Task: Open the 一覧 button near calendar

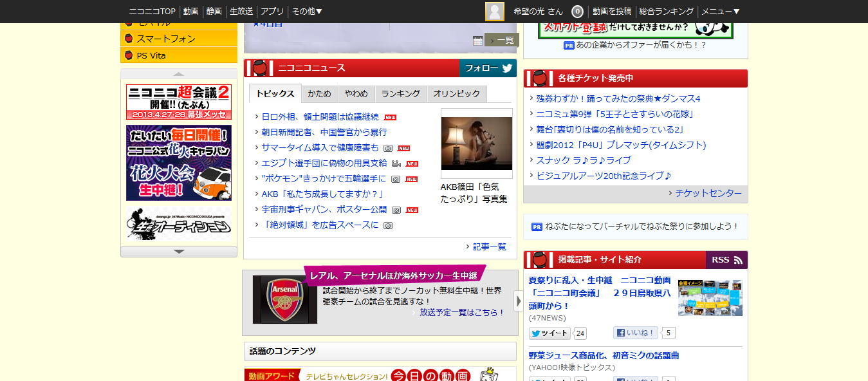Action: coord(502,40)
